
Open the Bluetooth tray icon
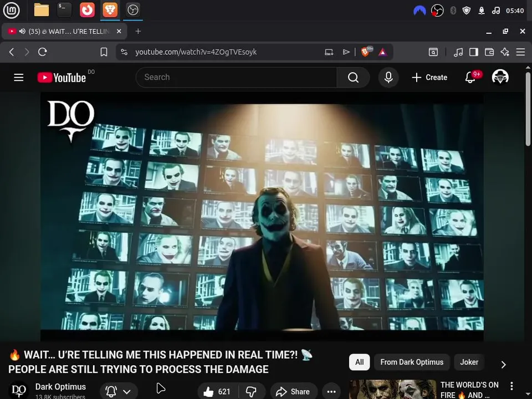click(453, 11)
